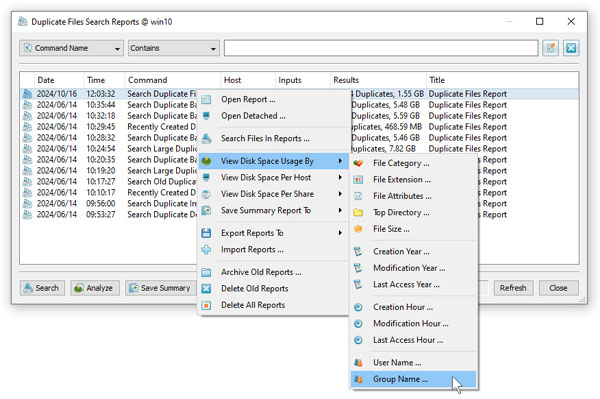Select Group Name in the submenu
Viewport: 600px width, 399px height.
(413, 379)
